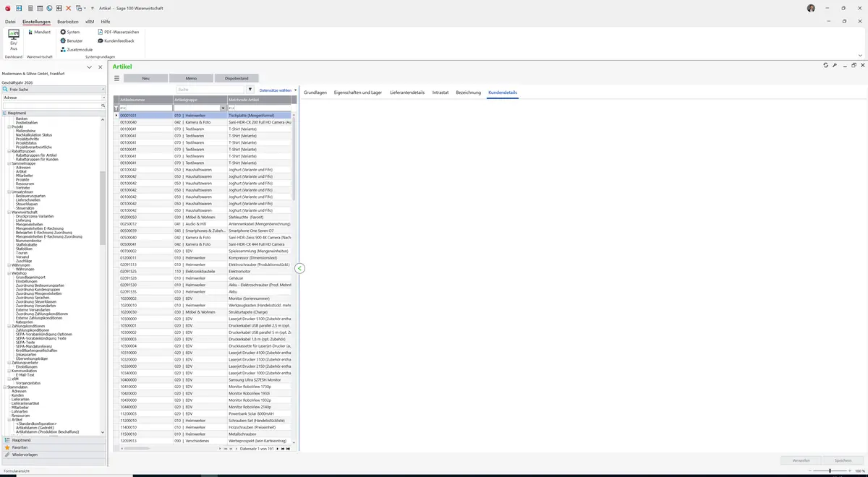This screenshot has width=868, height=477.
Task: Open the Hauptmenü navigation section
Action: [x=54, y=440]
